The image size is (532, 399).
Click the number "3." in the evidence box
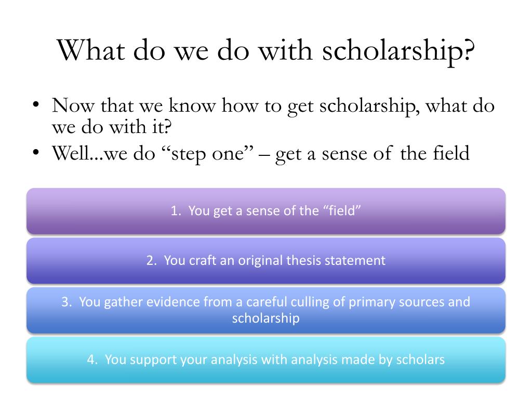pyautogui.click(x=66, y=302)
